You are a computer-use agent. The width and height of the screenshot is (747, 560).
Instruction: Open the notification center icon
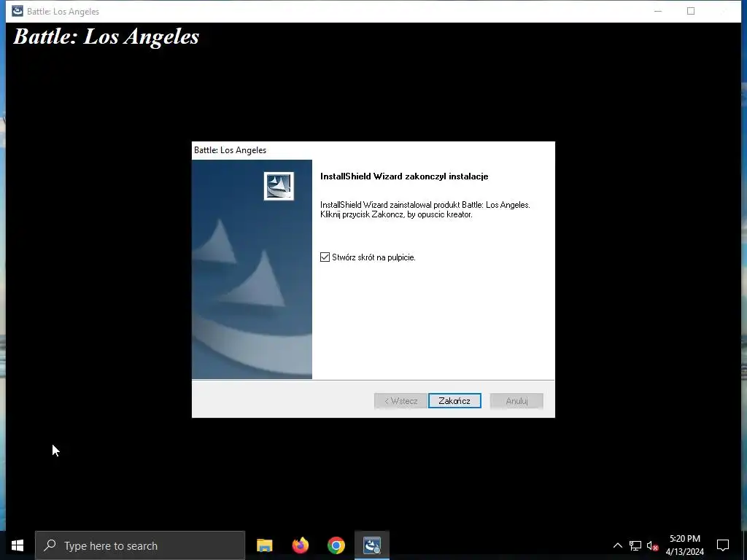click(x=723, y=545)
